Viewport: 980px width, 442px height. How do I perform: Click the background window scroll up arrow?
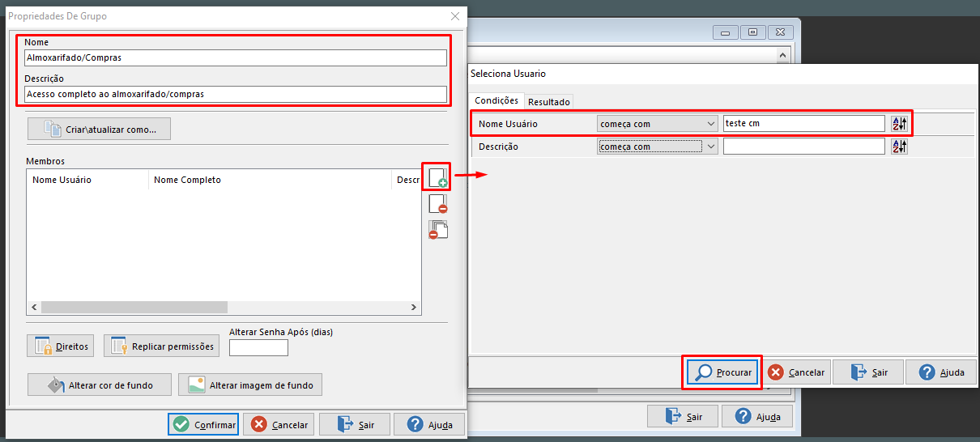click(782, 55)
